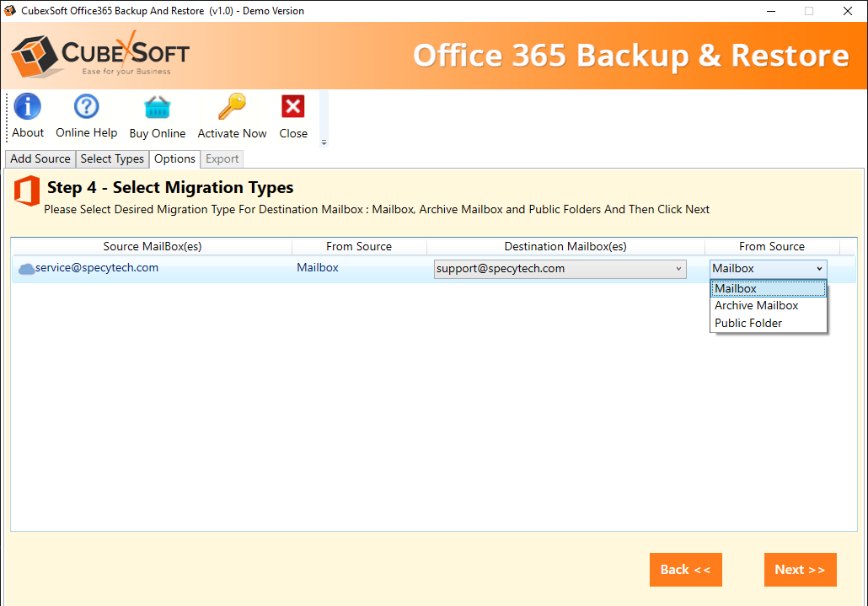Close the window with the X button
This screenshot has height=606, width=868.
pyautogui.click(x=848, y=11)
